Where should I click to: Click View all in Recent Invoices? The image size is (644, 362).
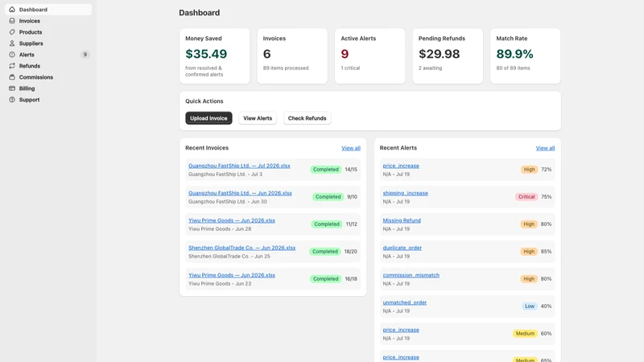[351, 148]
